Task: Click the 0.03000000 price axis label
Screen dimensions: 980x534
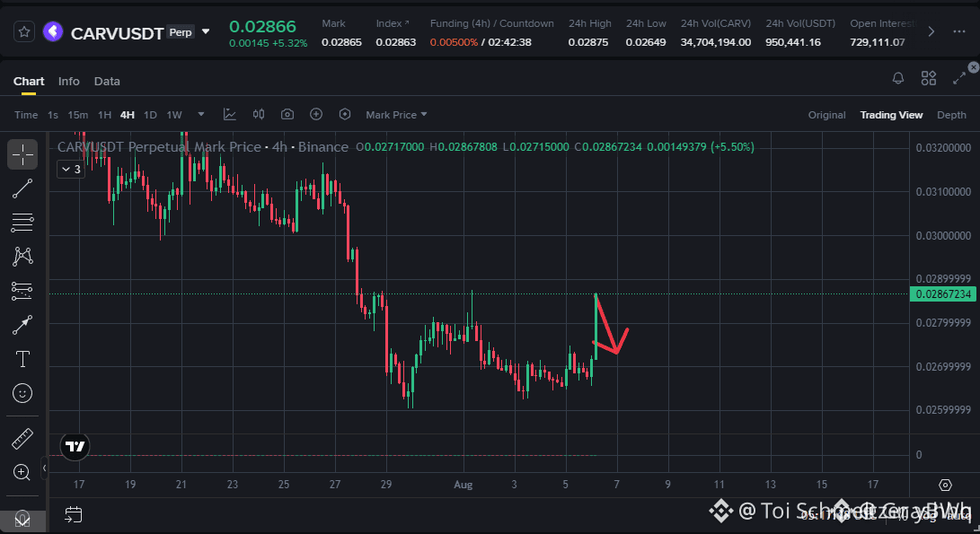Action: [x=943, y=235]
